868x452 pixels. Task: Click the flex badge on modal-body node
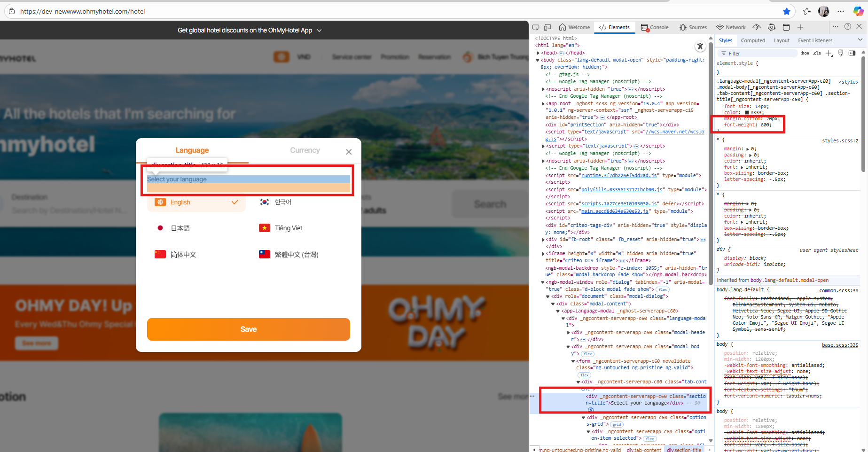[588, 354]
